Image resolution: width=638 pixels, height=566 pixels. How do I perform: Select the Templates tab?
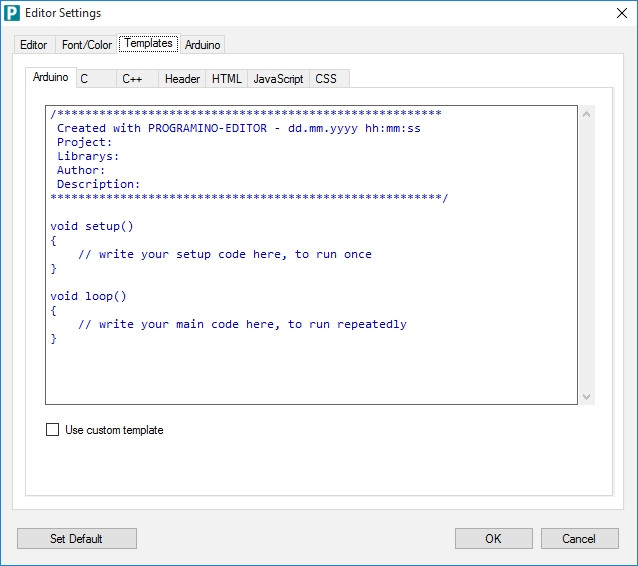tap(149, 43)
